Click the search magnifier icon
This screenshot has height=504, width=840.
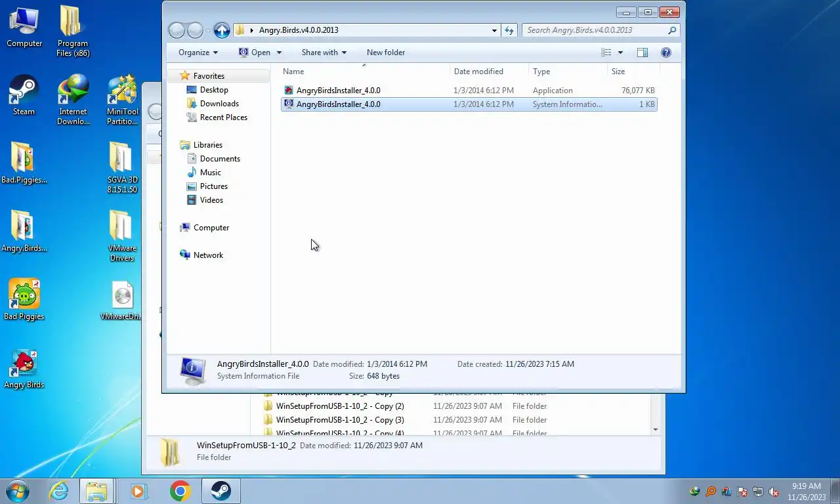(672, 30)
